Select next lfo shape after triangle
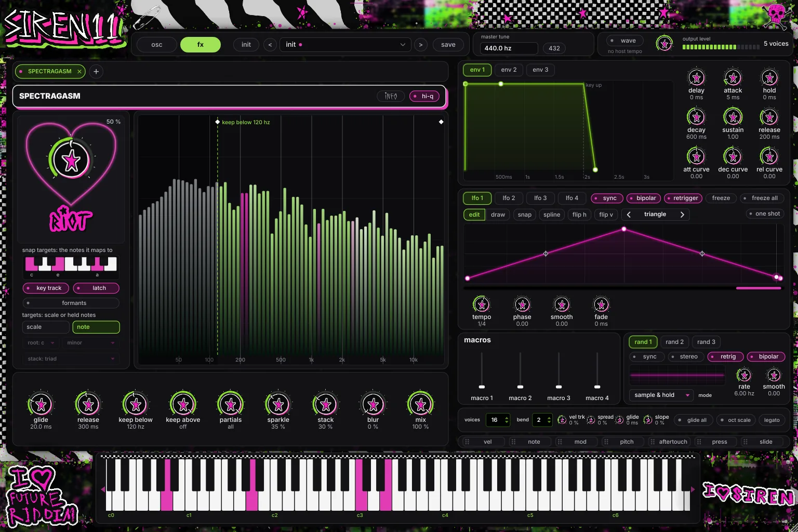Screen dimensions: 798x532 pyautogui.click(x=682, y=215)
